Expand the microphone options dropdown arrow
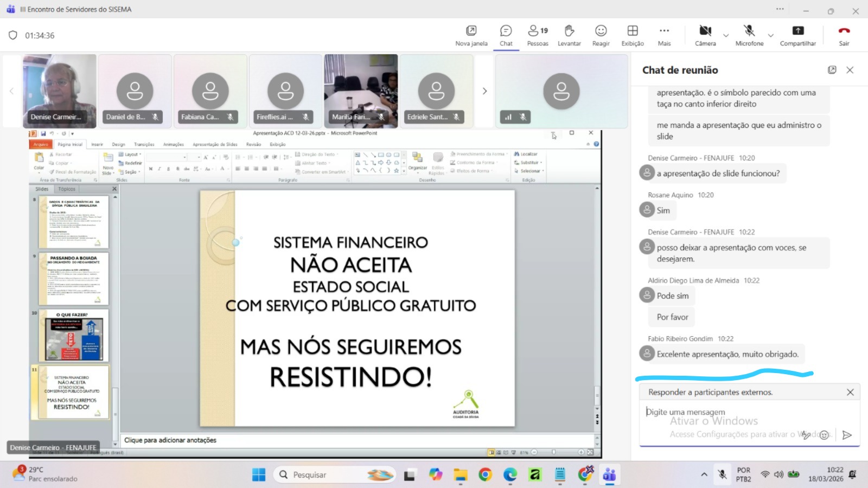The width and height of the screenshot is (868, 488). [x=770, y=36]
